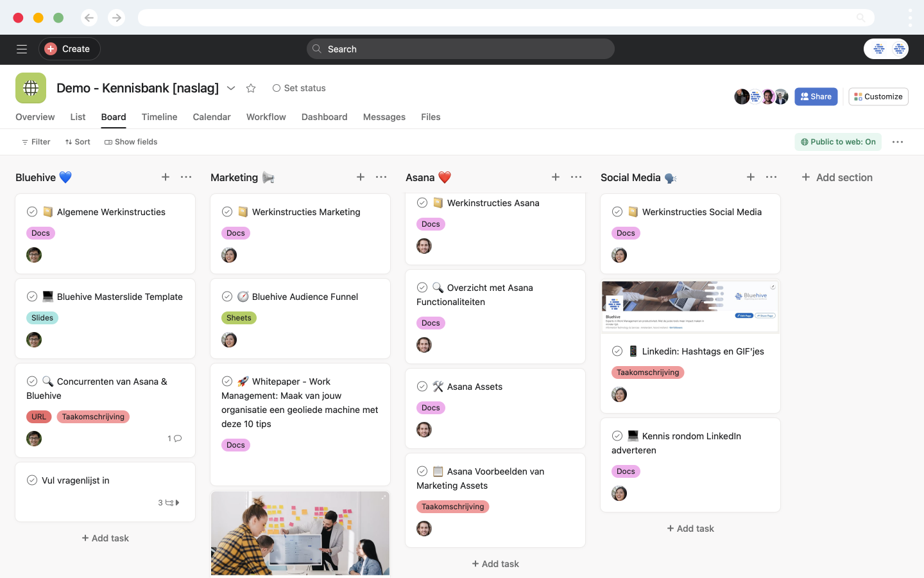924x578 pixels.
Task: Open Marketing section more options
Action: pyautogui.click(x=381, y=177)
